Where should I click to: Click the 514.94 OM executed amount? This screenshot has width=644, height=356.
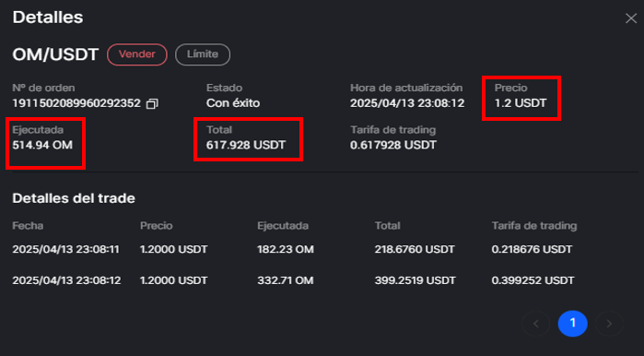[42, 145]
